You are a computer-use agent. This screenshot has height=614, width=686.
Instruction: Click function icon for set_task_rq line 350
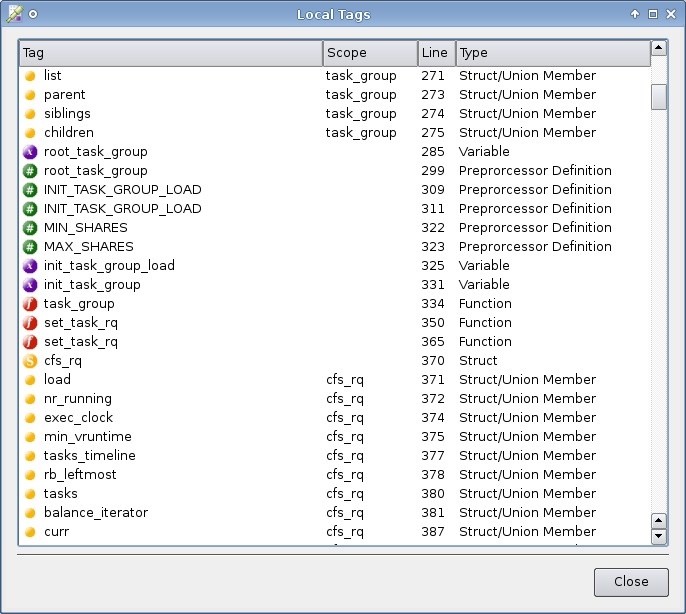tap(30, 323)
